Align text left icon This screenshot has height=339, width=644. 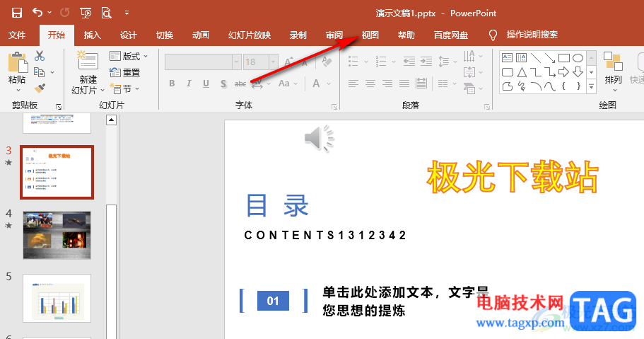[x=353, y=84]
